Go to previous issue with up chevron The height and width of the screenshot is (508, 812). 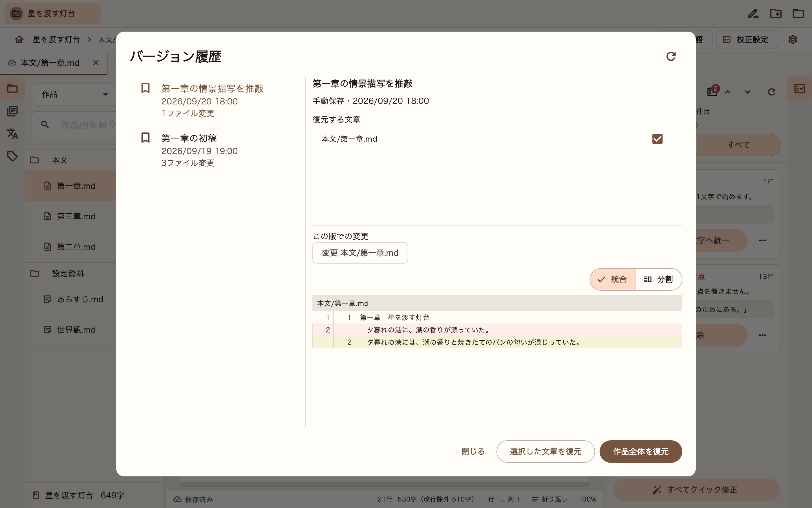click(x=727, y=92)
